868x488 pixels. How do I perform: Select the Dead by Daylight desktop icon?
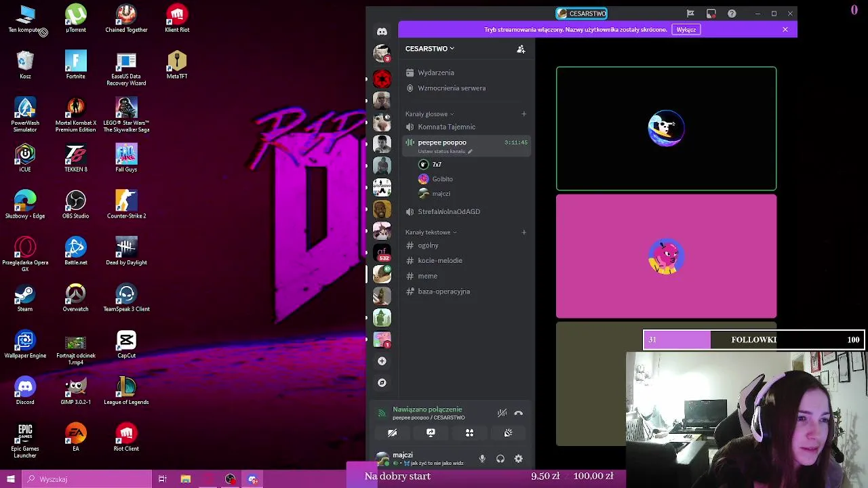click(126, 251)
